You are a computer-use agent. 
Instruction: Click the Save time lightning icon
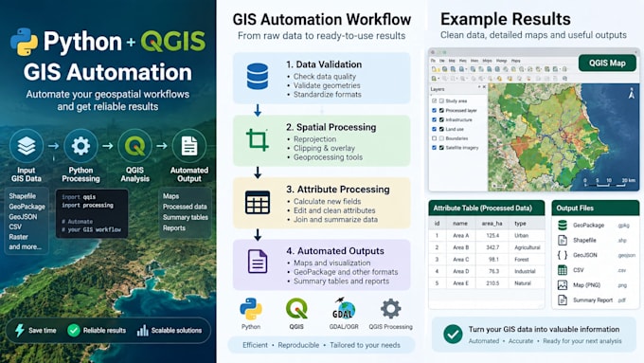(19, 330)
